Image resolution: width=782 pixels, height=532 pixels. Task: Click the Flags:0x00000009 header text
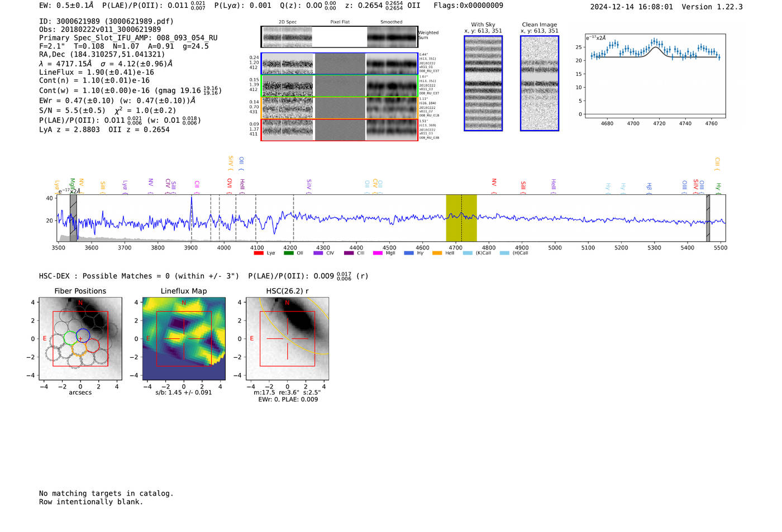468,6
